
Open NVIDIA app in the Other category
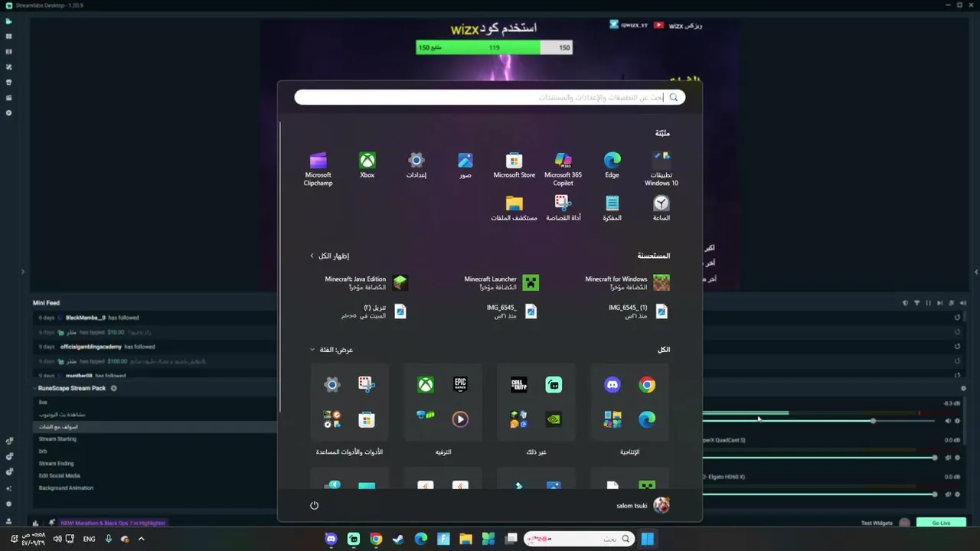(x=554, y=419)
